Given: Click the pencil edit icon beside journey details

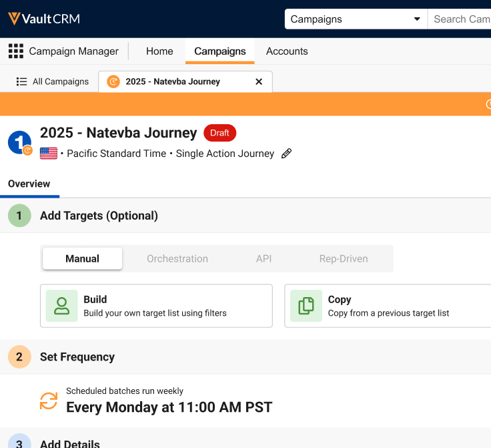Looking at the screenshot, I should coord(286,154).
